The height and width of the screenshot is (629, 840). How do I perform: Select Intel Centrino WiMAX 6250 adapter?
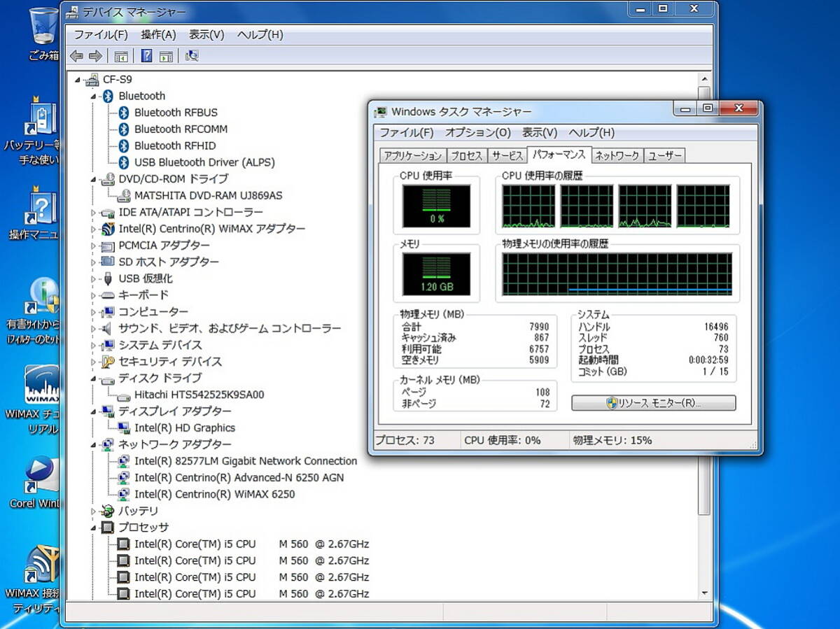click(215, 495)
